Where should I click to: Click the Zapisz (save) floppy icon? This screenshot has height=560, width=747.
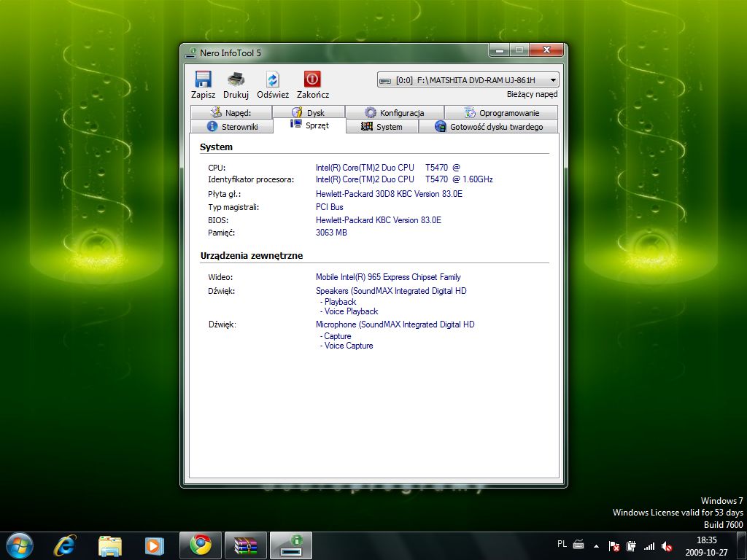(203, 79)
